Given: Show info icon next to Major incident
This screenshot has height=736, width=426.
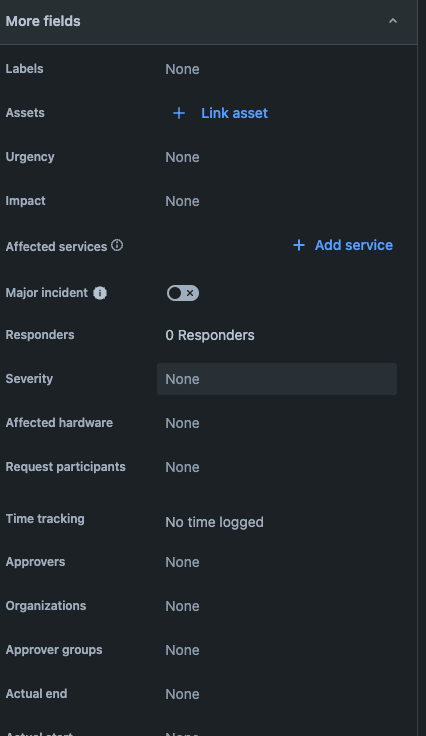Looking at the screenshot, I should [100, 293].
